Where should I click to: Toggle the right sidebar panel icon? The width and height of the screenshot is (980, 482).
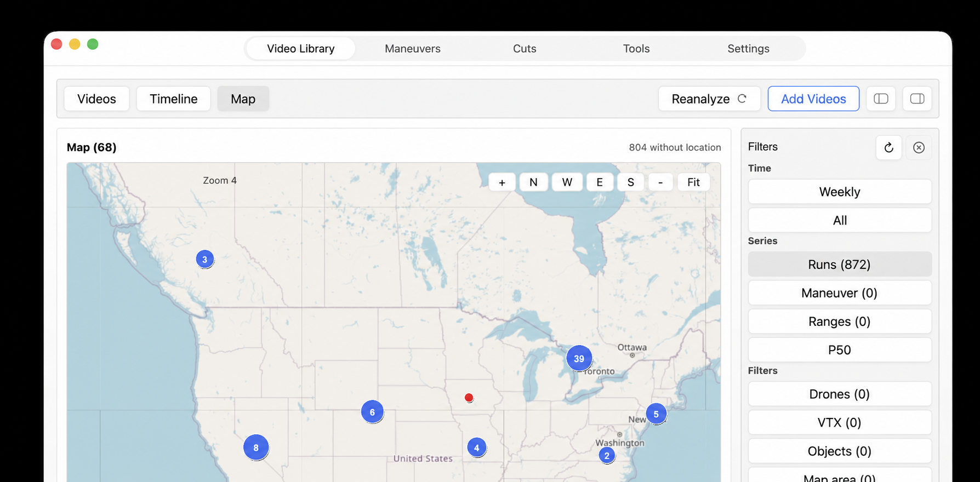(x=917, y=99)
